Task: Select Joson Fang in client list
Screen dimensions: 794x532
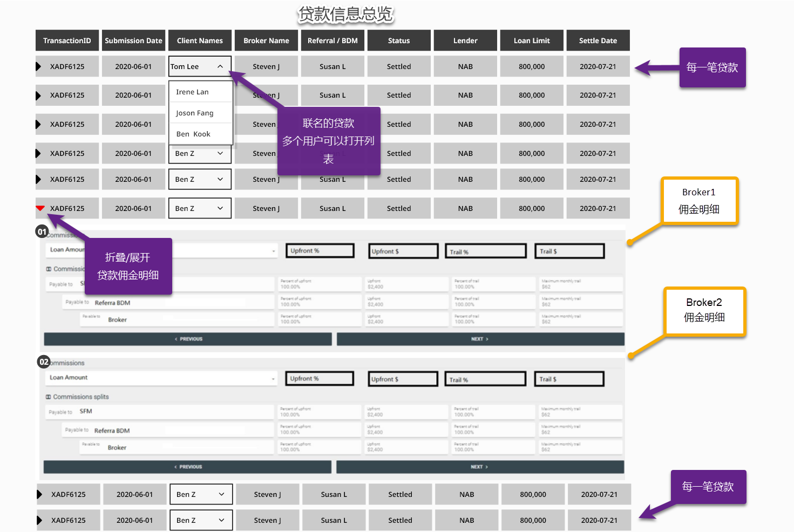Action: (x=200, y=113)
